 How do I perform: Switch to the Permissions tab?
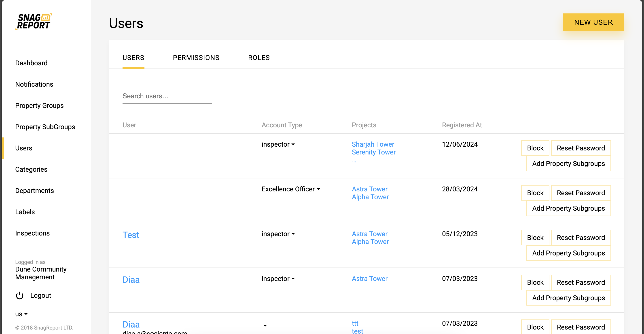[x=196, y=58]
